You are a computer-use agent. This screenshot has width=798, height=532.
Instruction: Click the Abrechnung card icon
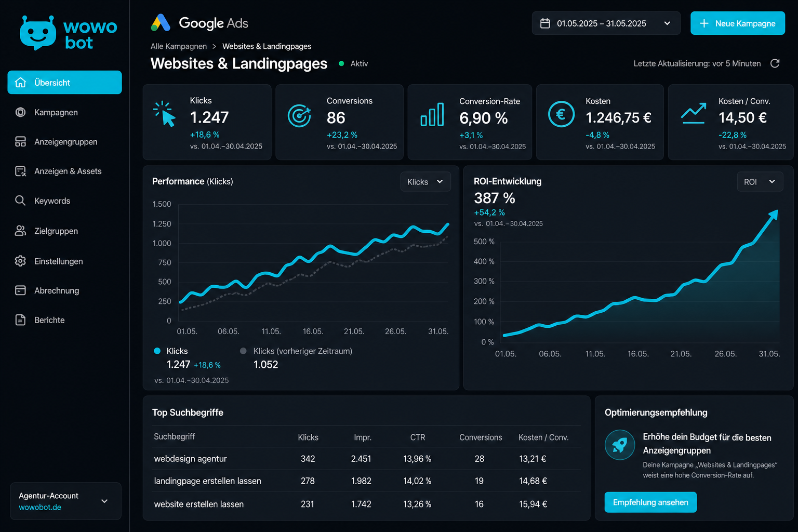20,290
